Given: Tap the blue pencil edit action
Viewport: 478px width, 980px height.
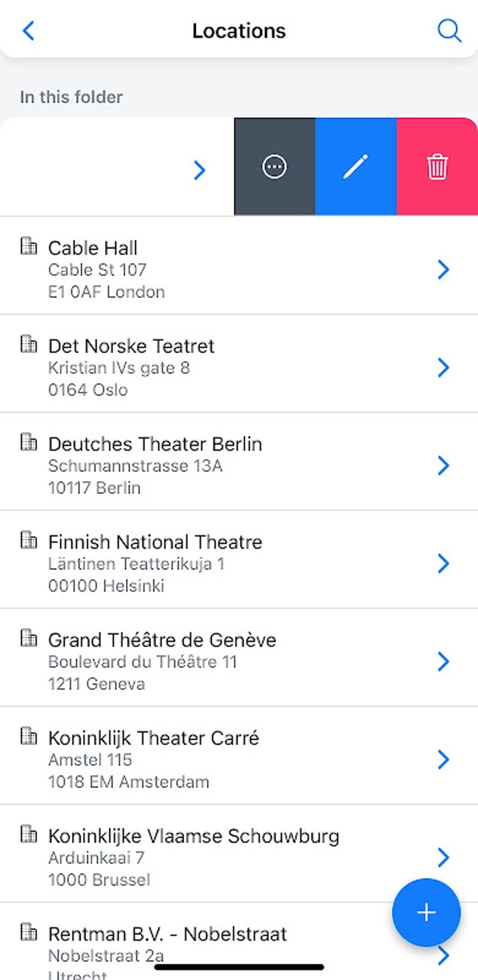Looking at the screenshot, I should click(x=356, y=167).
